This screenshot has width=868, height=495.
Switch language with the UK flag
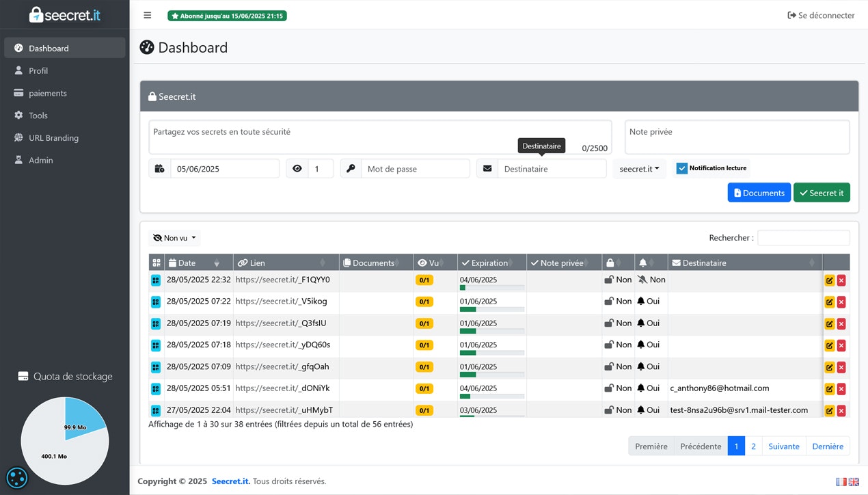click(x=854, y=481)
